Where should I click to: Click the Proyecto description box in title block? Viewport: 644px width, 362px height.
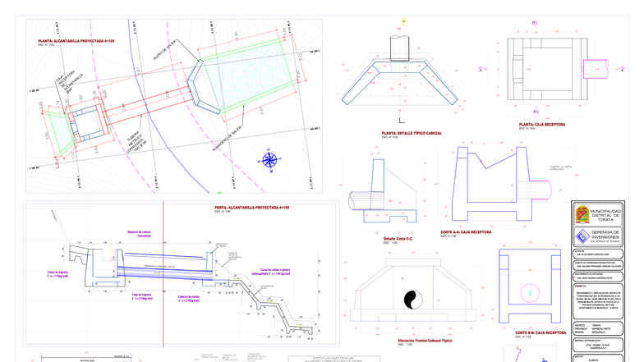[598, 300]
